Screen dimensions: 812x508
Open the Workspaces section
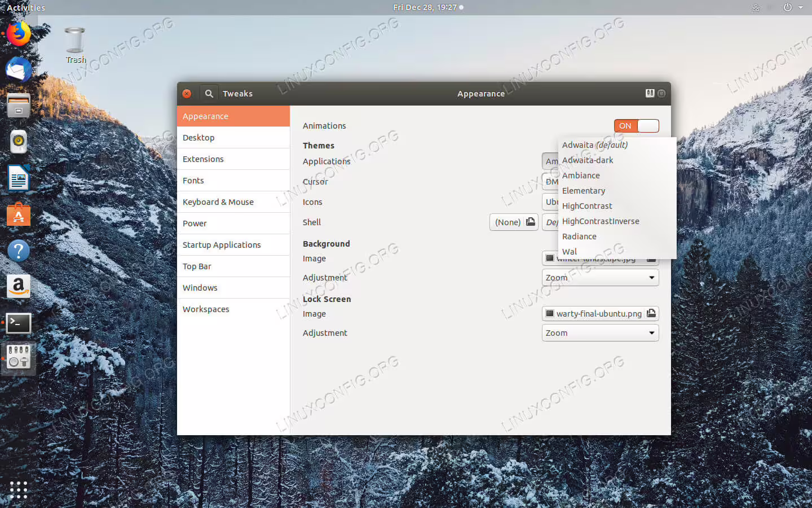point(233,309)
